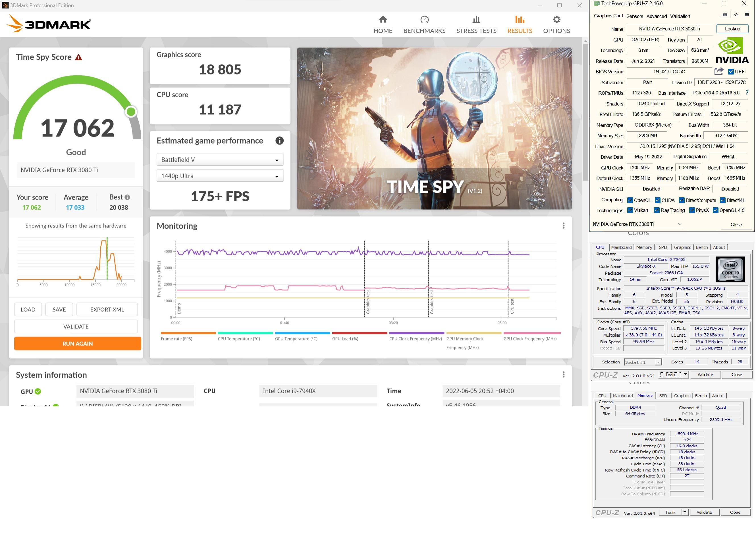Toggle the Ray Tracing checkbox
Screen dimensions: 756x546
tap(657, 210)
